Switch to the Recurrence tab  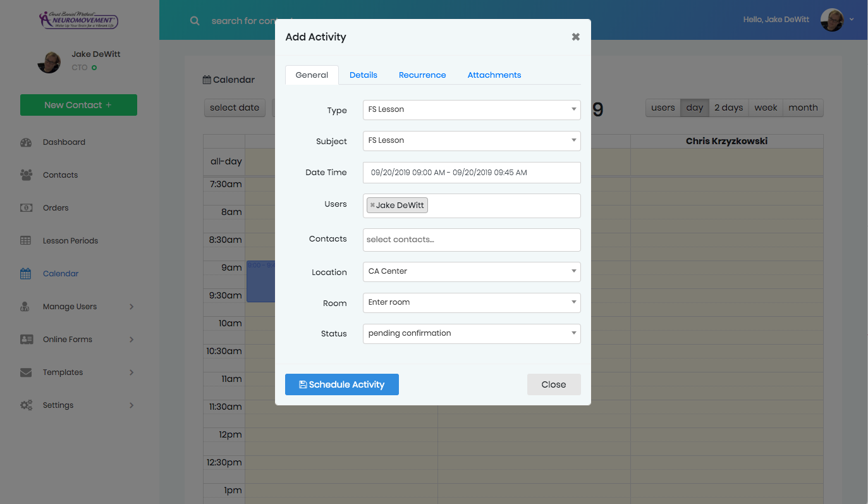point(422,75)
